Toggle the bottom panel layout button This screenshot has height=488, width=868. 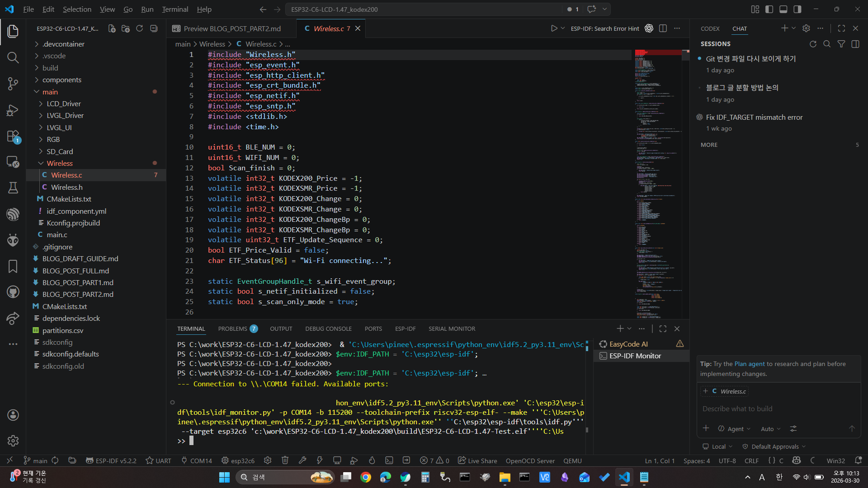tap(783, 9)
